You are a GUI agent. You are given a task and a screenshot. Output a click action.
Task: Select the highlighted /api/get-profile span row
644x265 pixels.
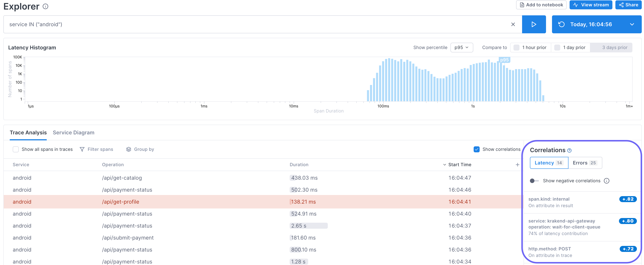click(x=120, y=202)
